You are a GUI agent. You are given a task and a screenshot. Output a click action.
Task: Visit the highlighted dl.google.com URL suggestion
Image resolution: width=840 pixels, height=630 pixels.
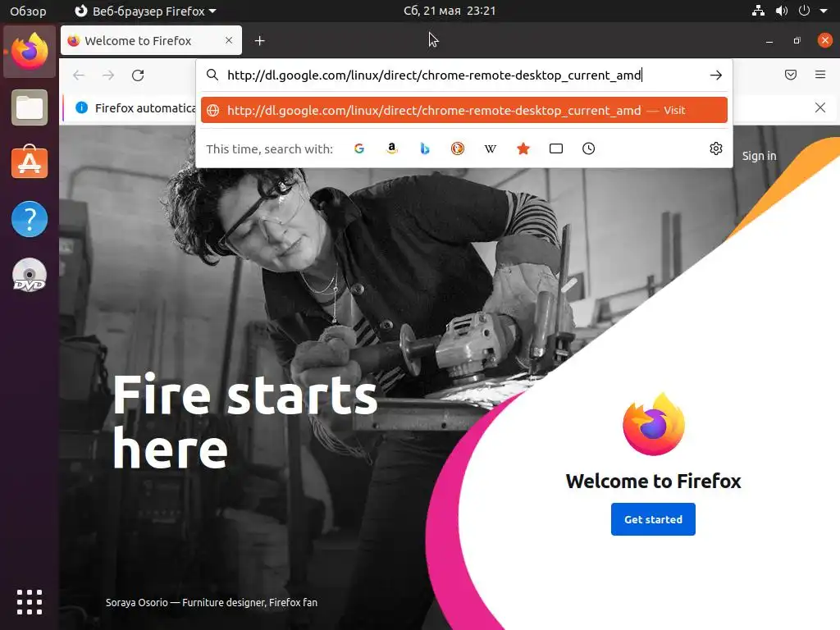pos(464,111)
